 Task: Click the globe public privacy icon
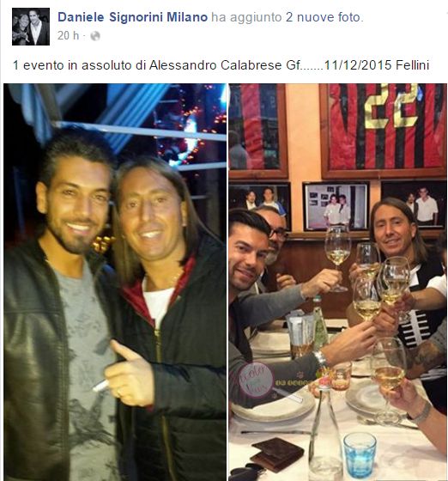[x=95, y=36]
